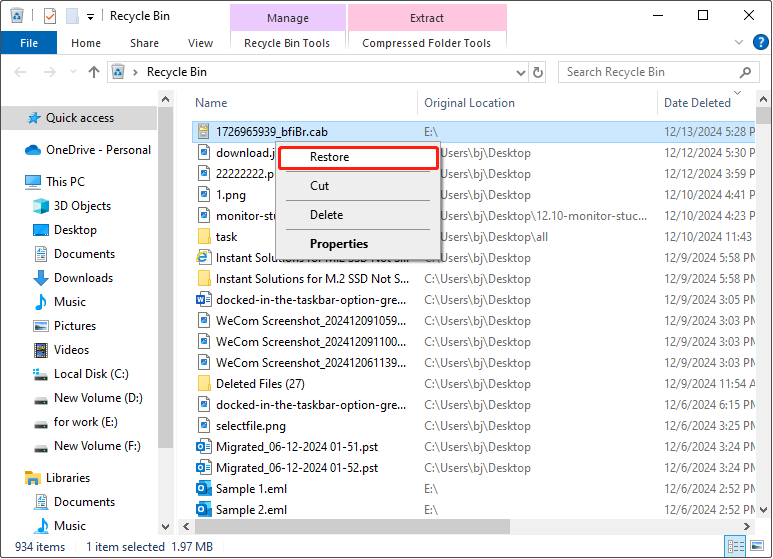Choose Delete from the context menu
The width and height of the screenshot is (773, 559).
click(x=358, y=215)
